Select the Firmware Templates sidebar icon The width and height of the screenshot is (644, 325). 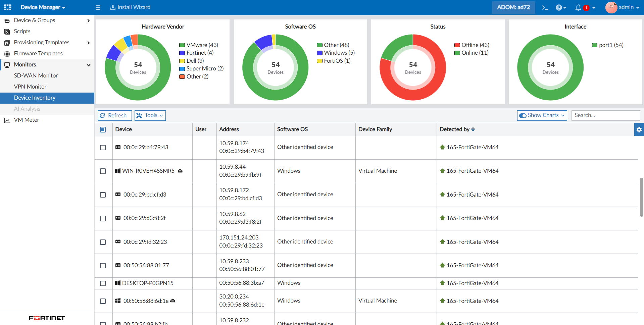(x=7, y=53)
